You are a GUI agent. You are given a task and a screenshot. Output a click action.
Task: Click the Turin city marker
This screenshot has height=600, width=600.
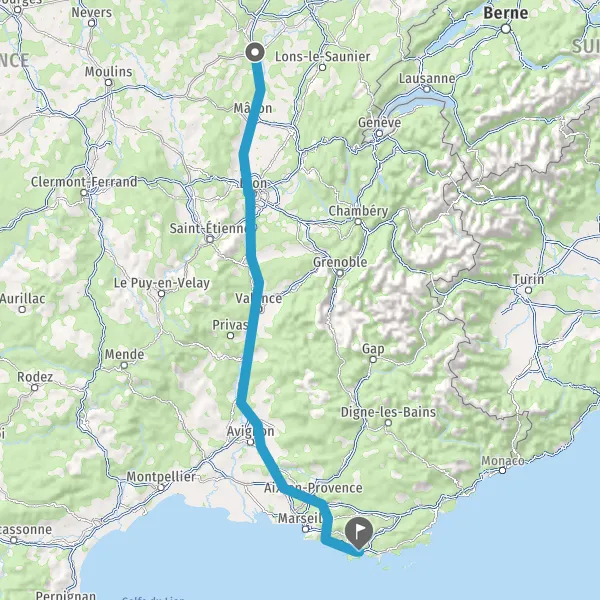click(x=528, y=290)
